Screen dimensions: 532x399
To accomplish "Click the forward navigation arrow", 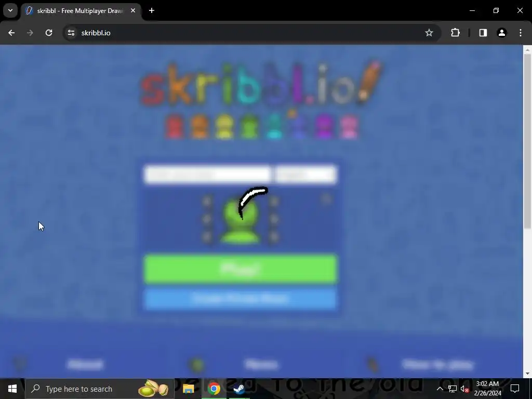I will point(30,33).
